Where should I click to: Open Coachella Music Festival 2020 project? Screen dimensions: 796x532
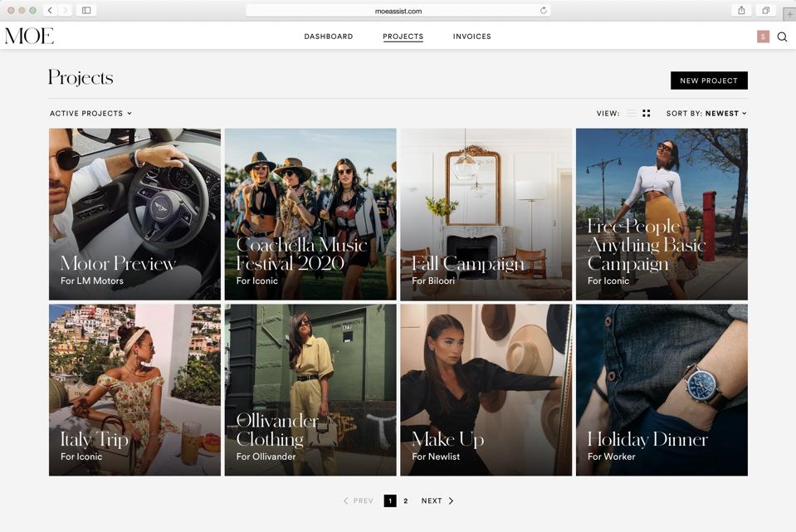pos(310,214)
